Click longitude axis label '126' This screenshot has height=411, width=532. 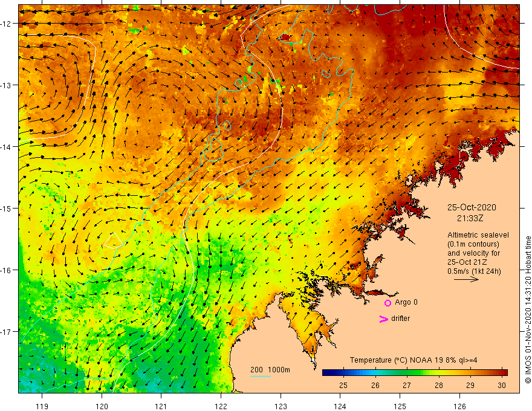click(x=459, y=406)
